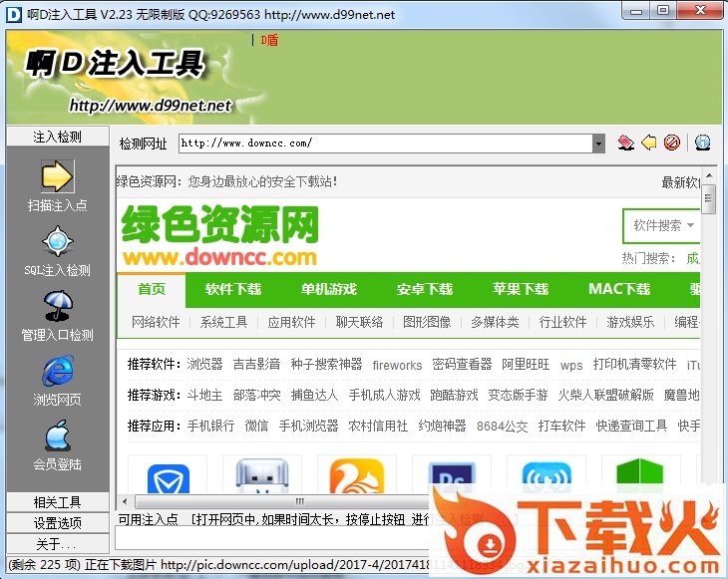The width and height of the screenshot is (728, 579).
Task: Expand the 设置选项 sidebar section
Action: (x=57, y=523)
